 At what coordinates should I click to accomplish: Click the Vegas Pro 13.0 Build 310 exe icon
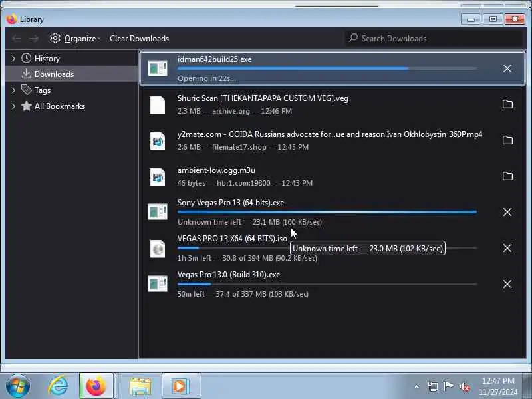click(x=158, y=284)
